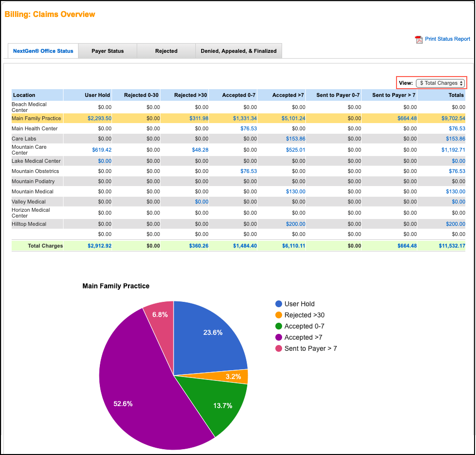Open the Denied, Appealed, & Finalized tab
This screenshot has width=476, height=455.
coord(238,50)
